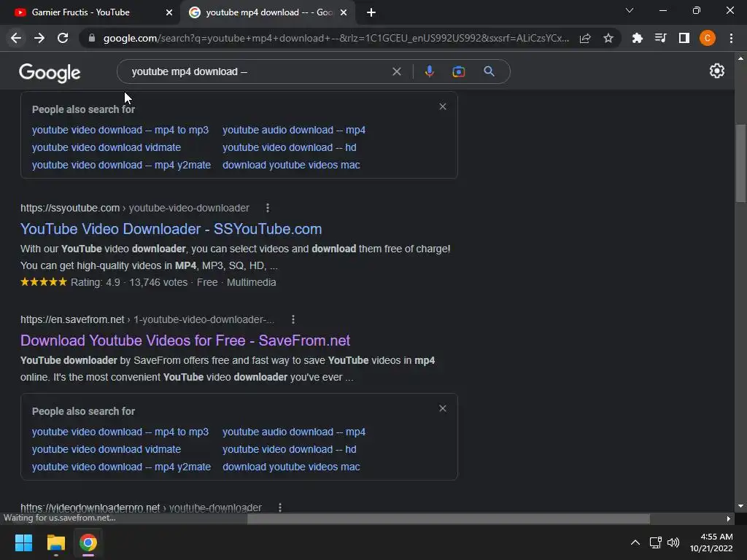Image resolution: width=747 pixels, height=560 pixels.
Task: Open the media control icon in the toolbar
Action: click(660, 38)
